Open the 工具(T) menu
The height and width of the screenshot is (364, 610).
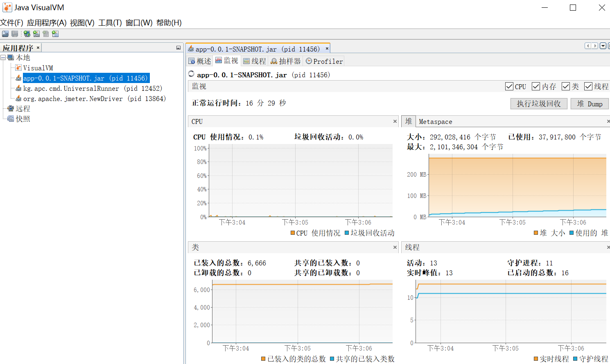point(110,23)
